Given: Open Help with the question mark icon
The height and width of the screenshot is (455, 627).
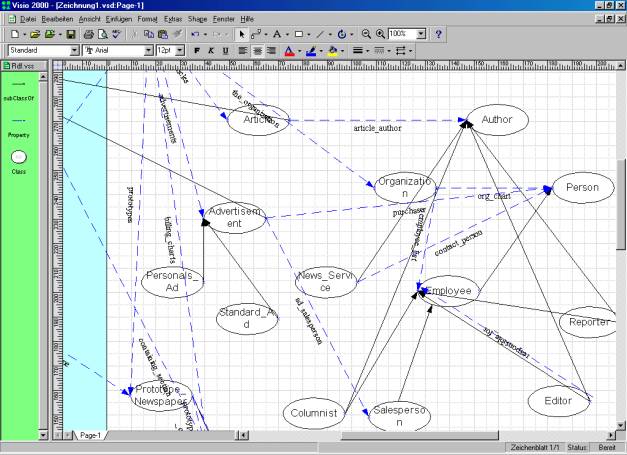Looking at the screenshot, I should [x=439, y=34].
